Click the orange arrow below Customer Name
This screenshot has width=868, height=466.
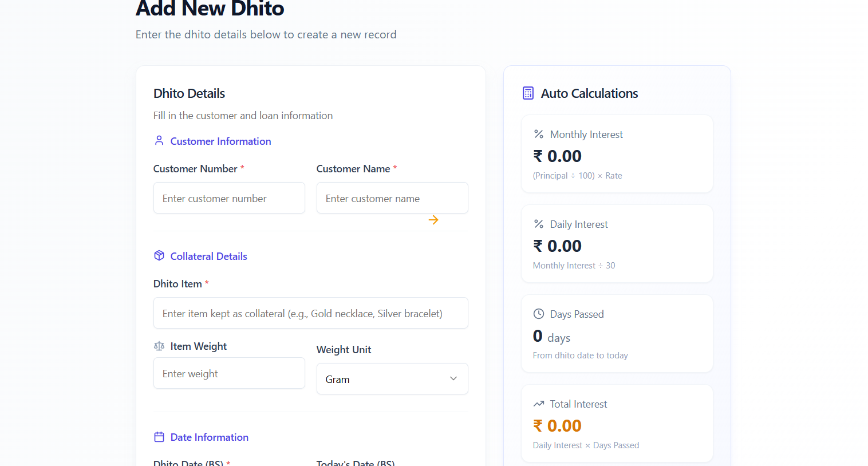(433, 220)
